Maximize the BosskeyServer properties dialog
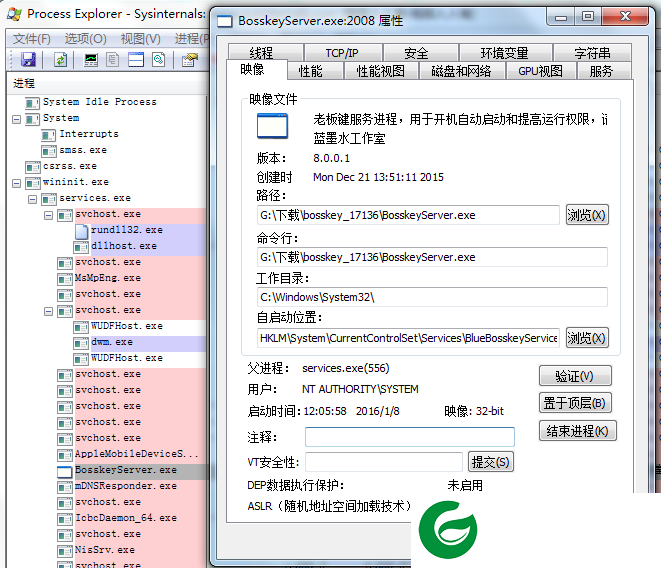Image resolution: width=661 pixels, height=568 pixels. (588, 17)
